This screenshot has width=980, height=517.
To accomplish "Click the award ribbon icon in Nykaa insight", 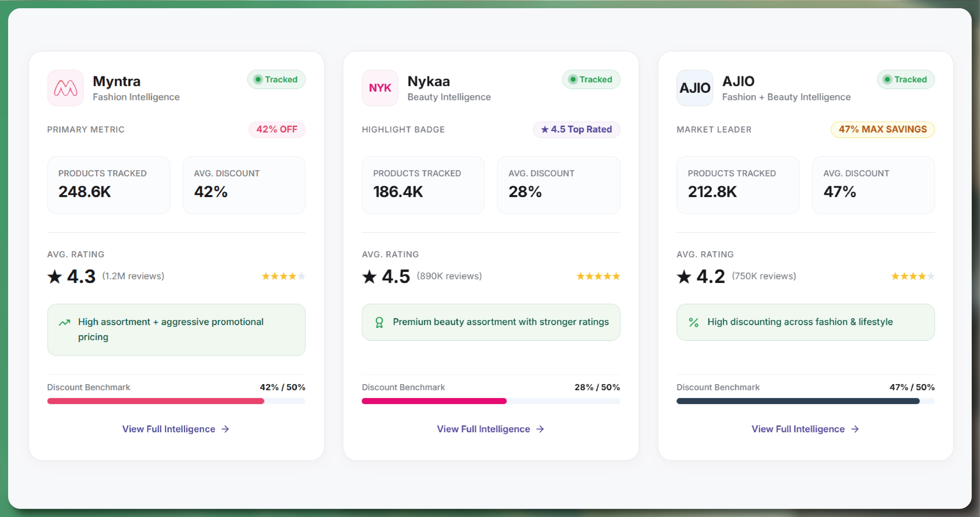I will (379, 323).
